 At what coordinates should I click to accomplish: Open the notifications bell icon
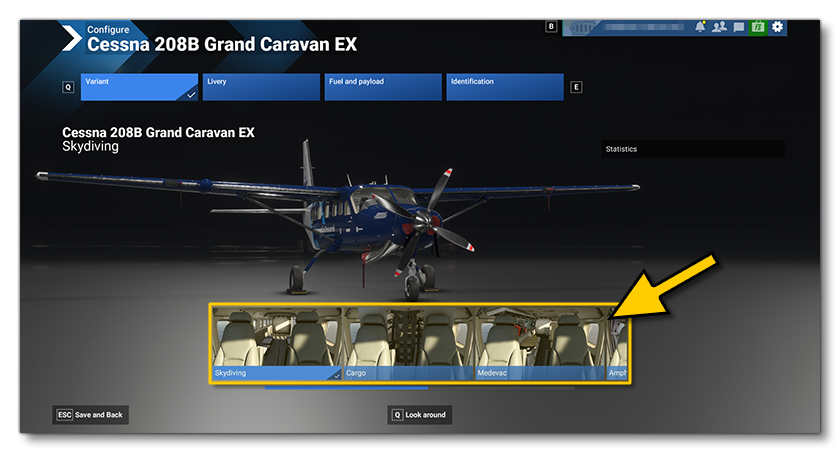point(700,27)
